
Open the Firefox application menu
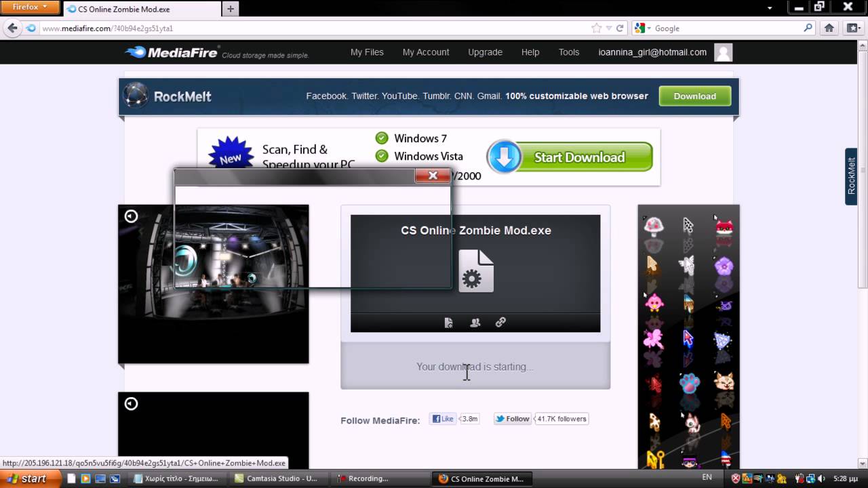[30, 7]
